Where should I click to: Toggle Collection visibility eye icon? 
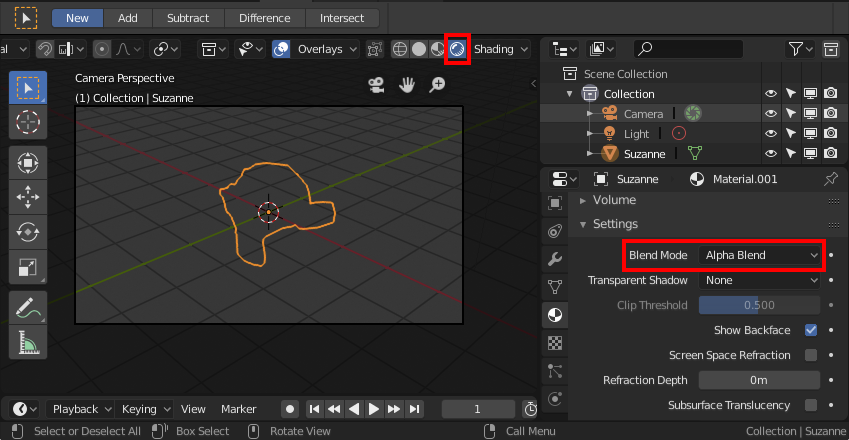[770, 94]
